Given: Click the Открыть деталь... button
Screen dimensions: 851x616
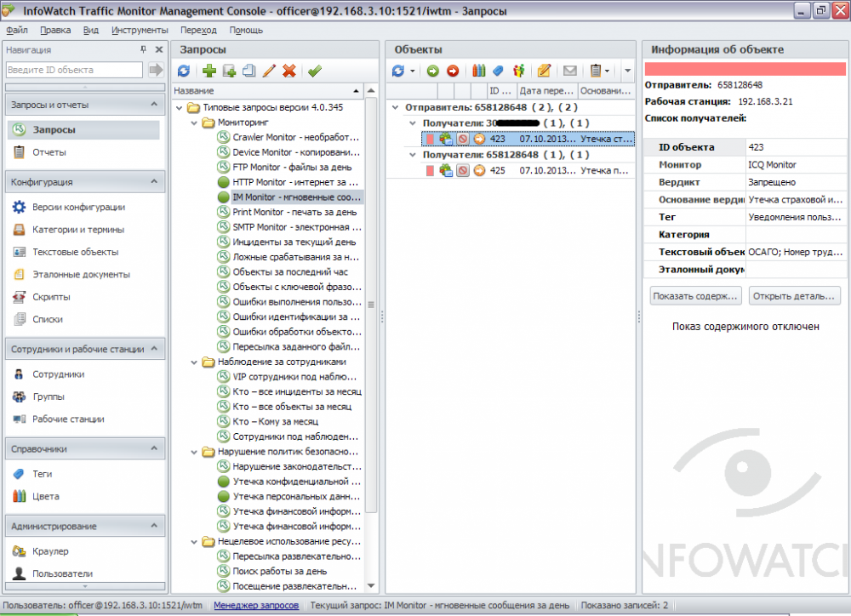Looking at the screenshot, I should pyautogui.click(x=795, y=296).
